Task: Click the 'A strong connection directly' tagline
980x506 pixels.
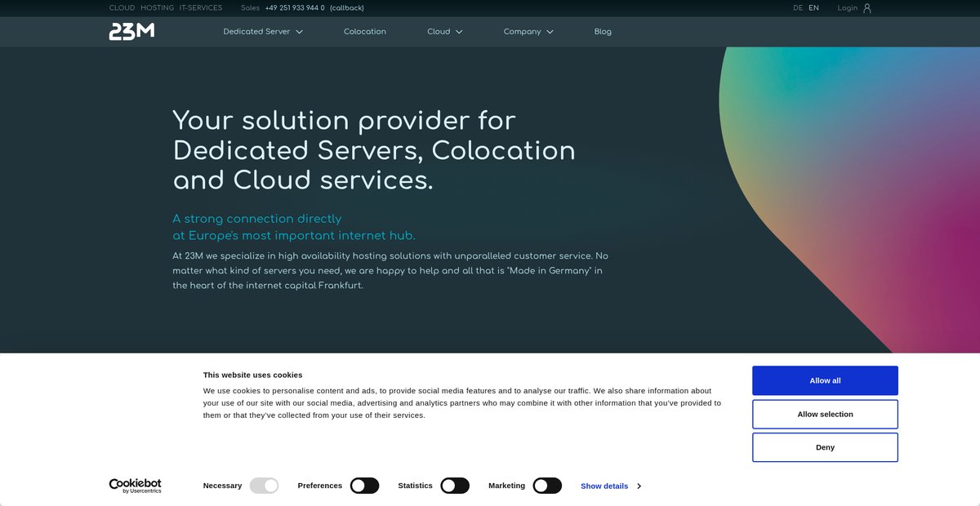Action: click(x=257, y=219)
